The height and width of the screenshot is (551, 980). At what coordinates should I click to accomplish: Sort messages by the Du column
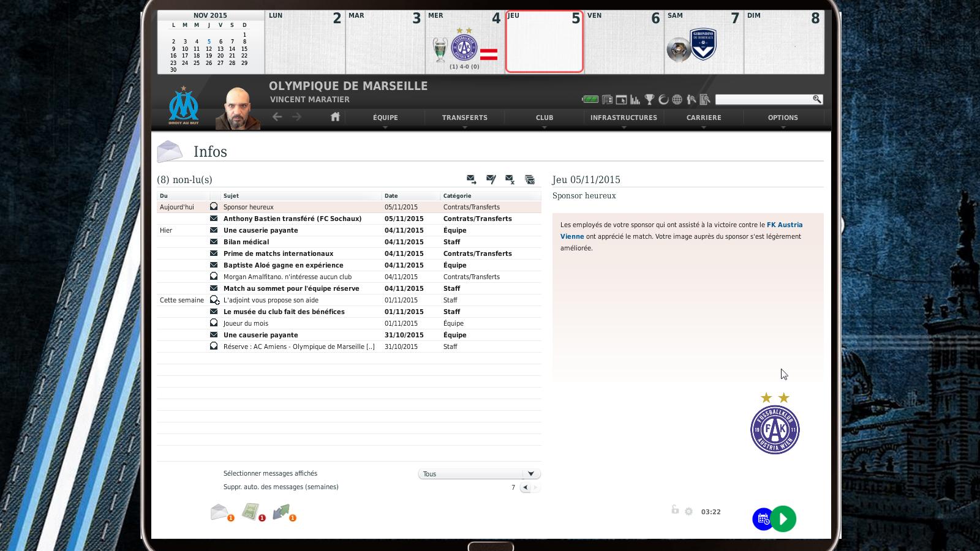coord(183,196)
